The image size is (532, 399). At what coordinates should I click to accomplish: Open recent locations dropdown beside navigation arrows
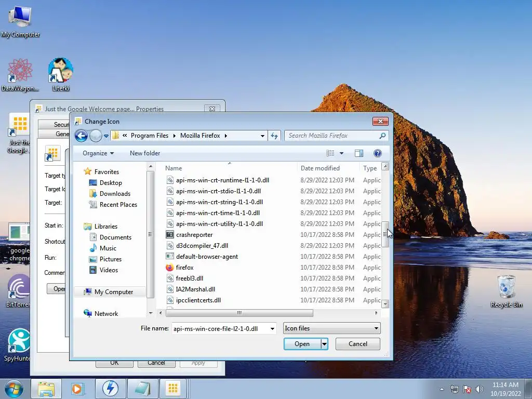(106, 136)
